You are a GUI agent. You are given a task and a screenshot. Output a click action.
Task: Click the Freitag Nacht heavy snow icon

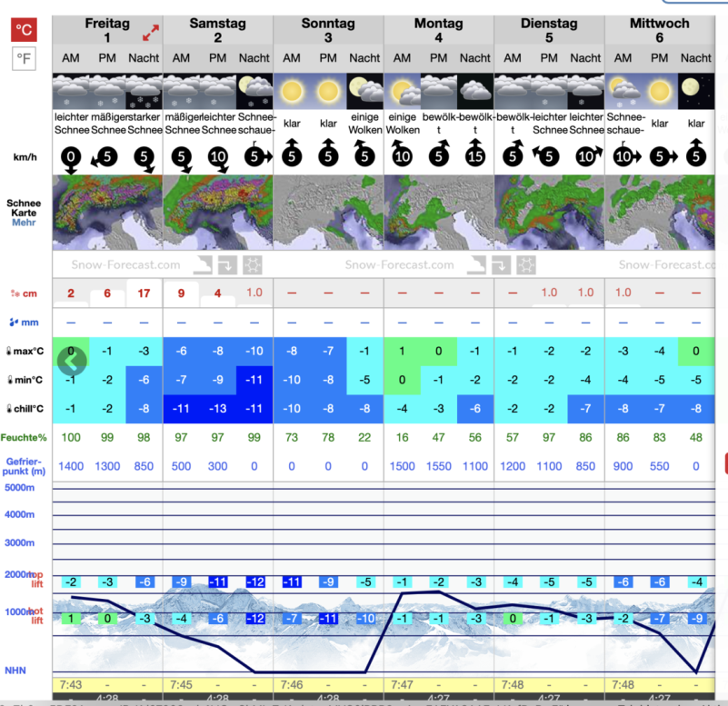tap(144, 92)
